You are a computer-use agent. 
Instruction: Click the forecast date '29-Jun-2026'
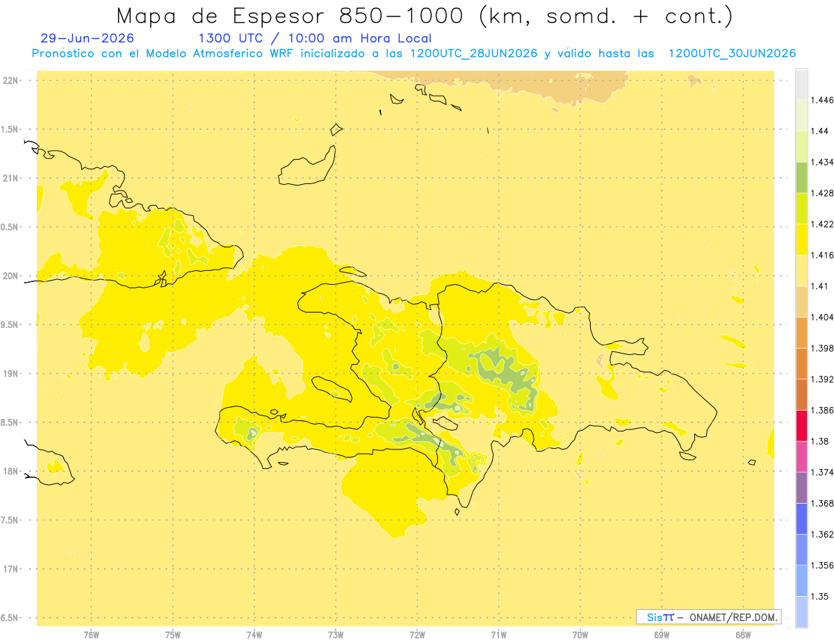88,39
